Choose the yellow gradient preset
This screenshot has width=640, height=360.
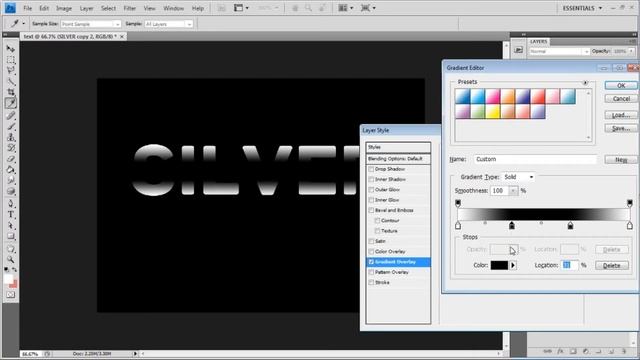493,111
